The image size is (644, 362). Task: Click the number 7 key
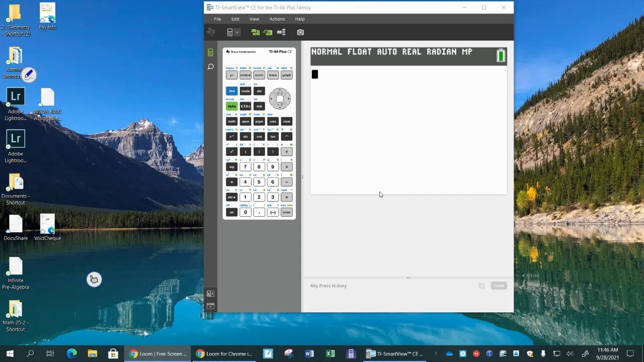245,167
